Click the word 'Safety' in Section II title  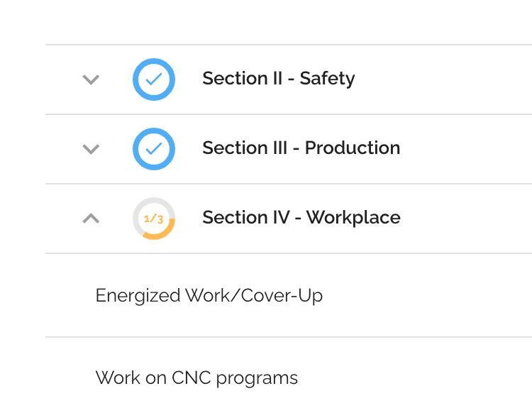(x=327, y=79)
